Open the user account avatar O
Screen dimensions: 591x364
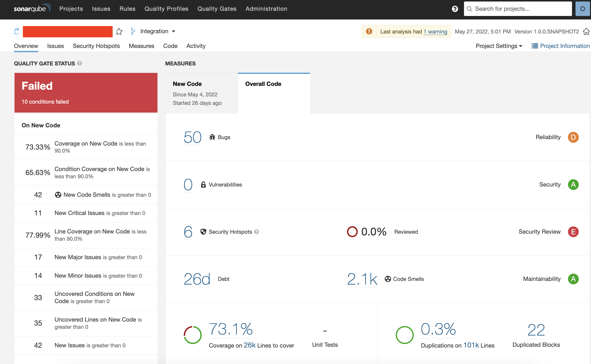[x=582, y=9]
